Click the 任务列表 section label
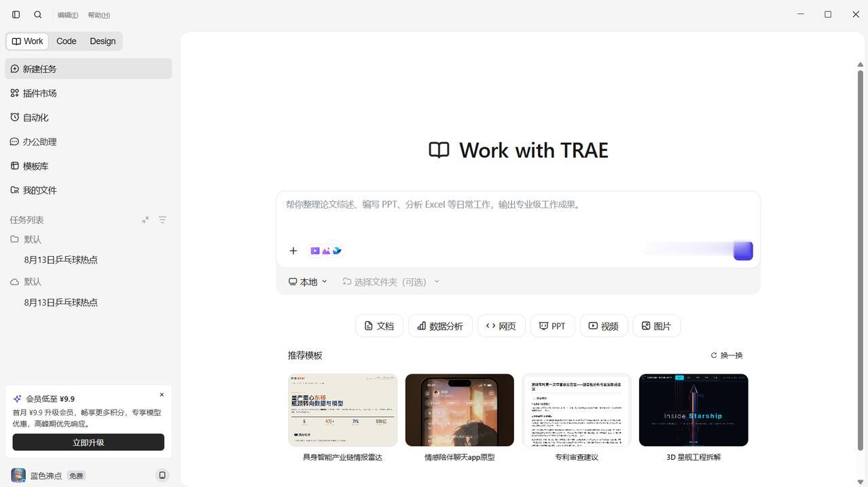 (26, 220)
